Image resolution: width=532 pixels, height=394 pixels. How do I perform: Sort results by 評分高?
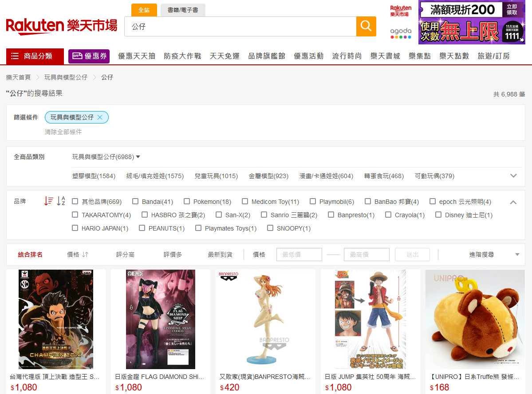(125, 255)
